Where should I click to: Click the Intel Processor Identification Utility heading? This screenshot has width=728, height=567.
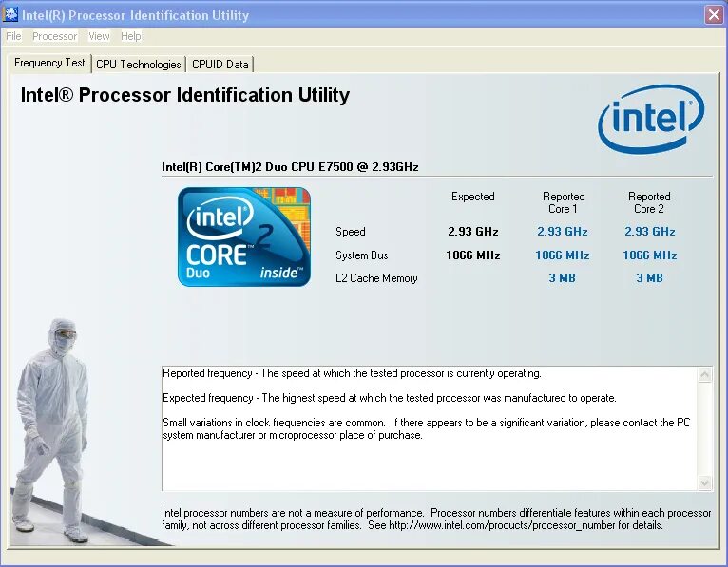coord(184,95)
